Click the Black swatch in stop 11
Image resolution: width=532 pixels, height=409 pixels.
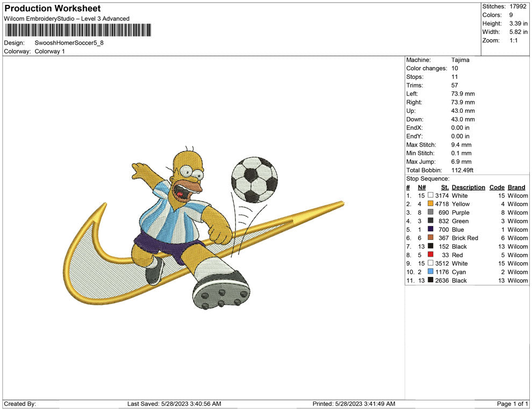point(430,280)
